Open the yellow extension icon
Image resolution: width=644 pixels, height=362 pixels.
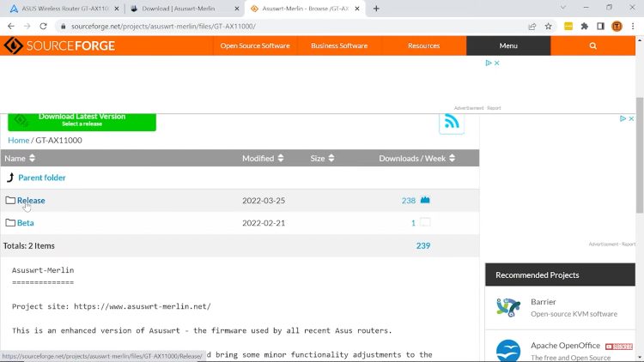point(568,27)
